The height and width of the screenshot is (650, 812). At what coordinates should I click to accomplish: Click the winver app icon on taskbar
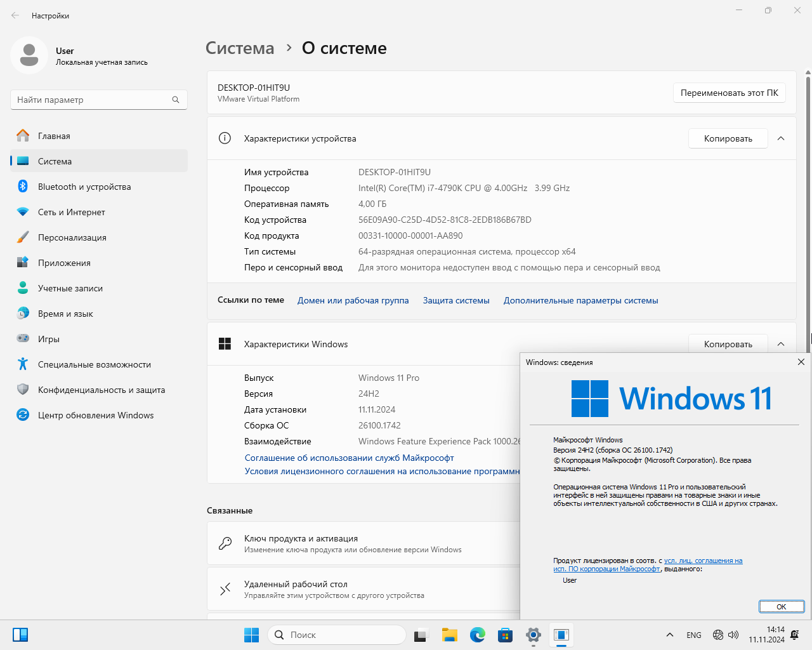pos(561,635)
